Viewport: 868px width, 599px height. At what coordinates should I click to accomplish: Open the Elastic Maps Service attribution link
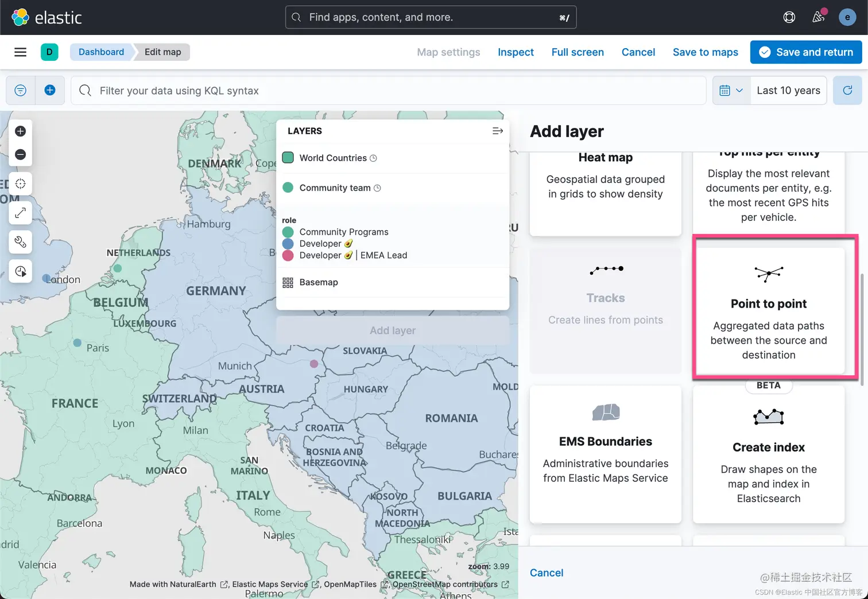pyautogui.click(x=276, y=585)
